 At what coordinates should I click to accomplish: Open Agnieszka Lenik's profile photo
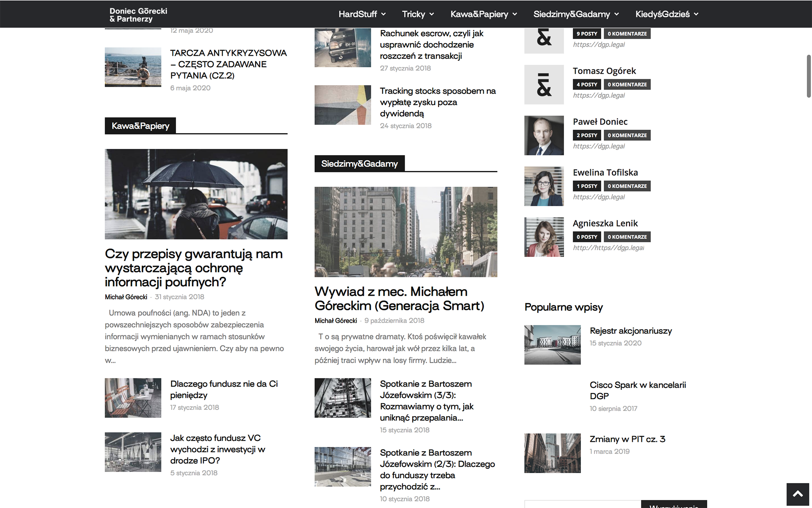[544, 237]
